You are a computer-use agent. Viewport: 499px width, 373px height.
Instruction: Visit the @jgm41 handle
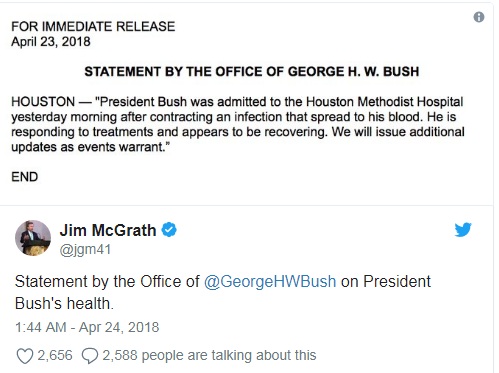(85, 250)
